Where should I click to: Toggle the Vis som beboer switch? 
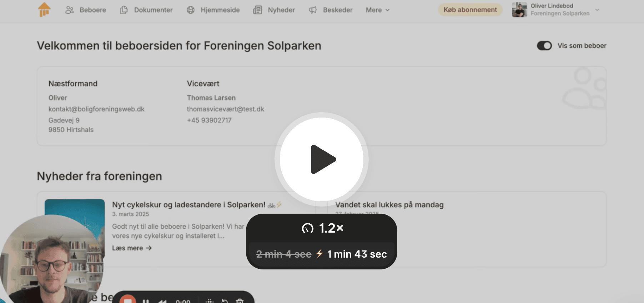544,46
